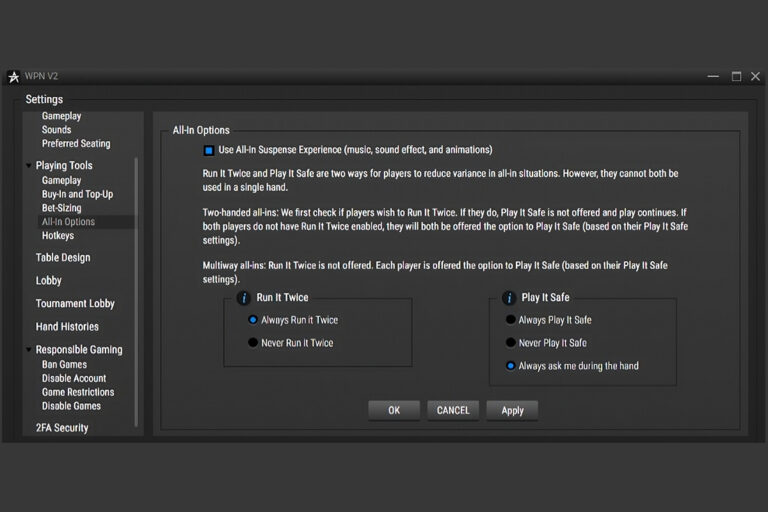768x512 pixels.
Task: Open Sounds settings
Action: pyautogui.click(x=56, y=130)
